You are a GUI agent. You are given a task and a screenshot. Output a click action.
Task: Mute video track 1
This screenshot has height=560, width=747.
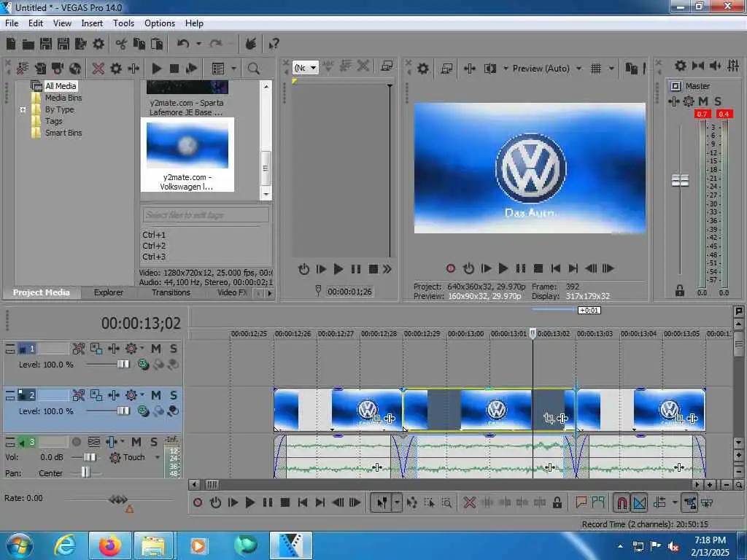pos(156,349)
